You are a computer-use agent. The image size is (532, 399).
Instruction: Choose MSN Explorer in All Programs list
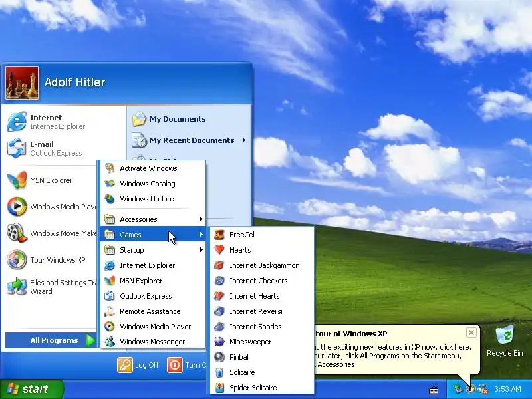153,281
